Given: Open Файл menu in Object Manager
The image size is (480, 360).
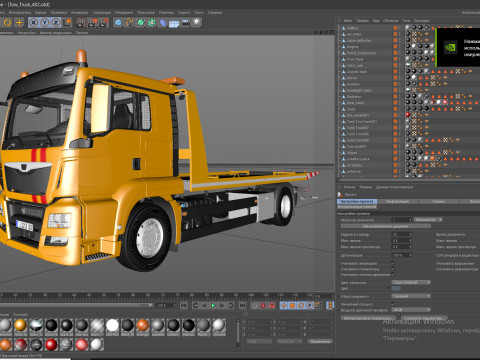Looking at the screenshot, I should (x=348, y=21).
